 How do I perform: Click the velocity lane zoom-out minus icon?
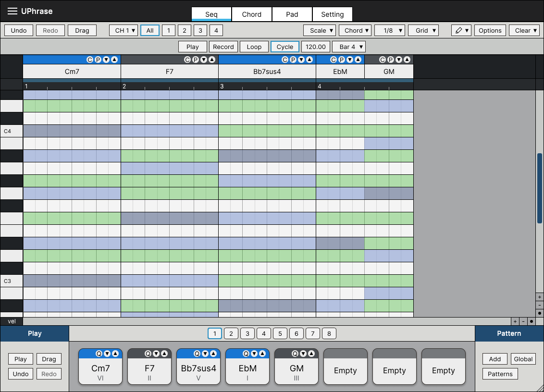(523, 321)
